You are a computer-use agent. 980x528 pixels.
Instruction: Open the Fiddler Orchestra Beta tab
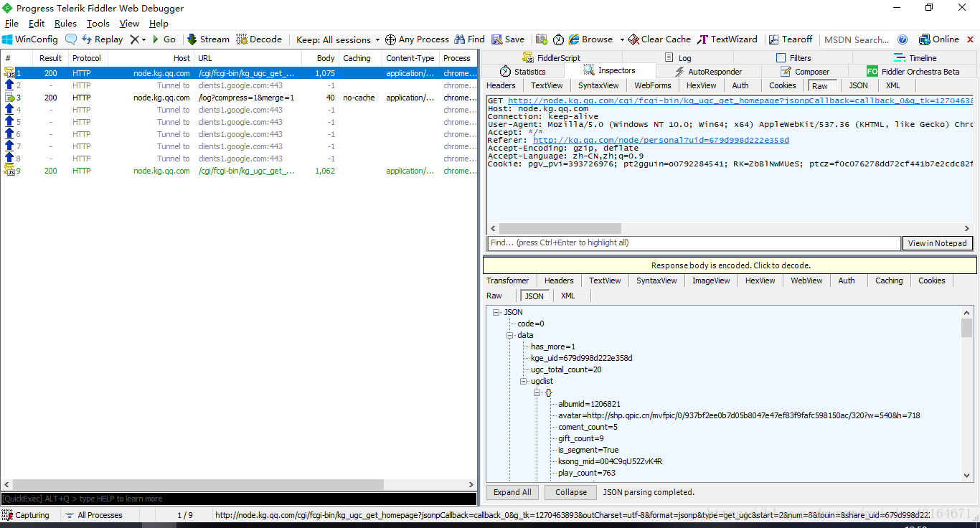tap(913, 72)
